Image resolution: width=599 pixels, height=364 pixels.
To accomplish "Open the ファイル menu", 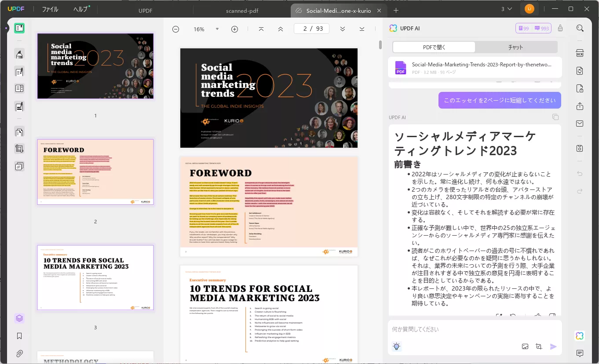I will tap(50, 9).
